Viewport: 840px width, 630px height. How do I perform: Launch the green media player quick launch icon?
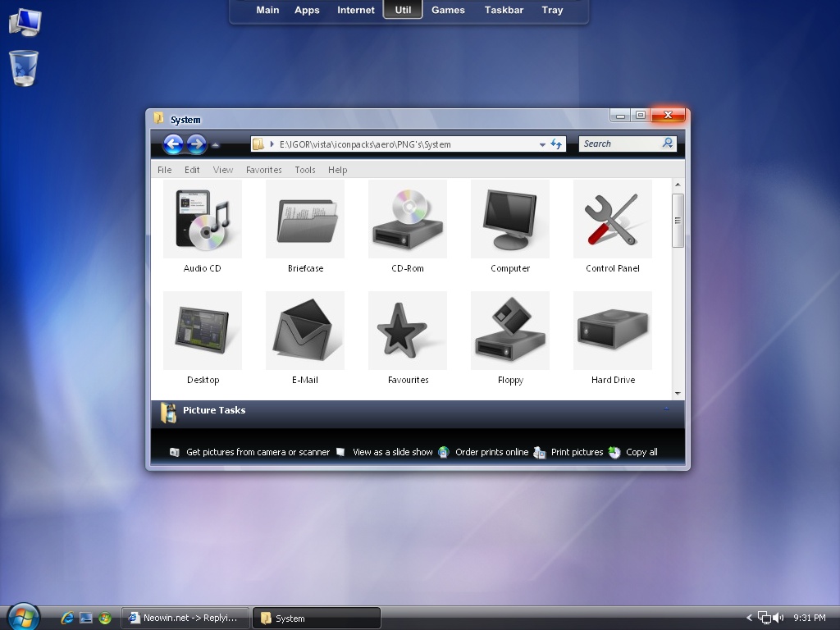click(105, 618)
